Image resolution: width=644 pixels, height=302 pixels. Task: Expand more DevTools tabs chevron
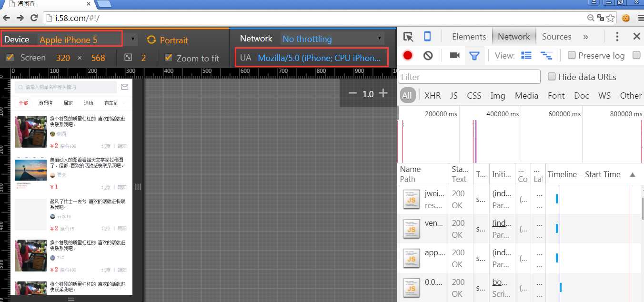point(585,37)
